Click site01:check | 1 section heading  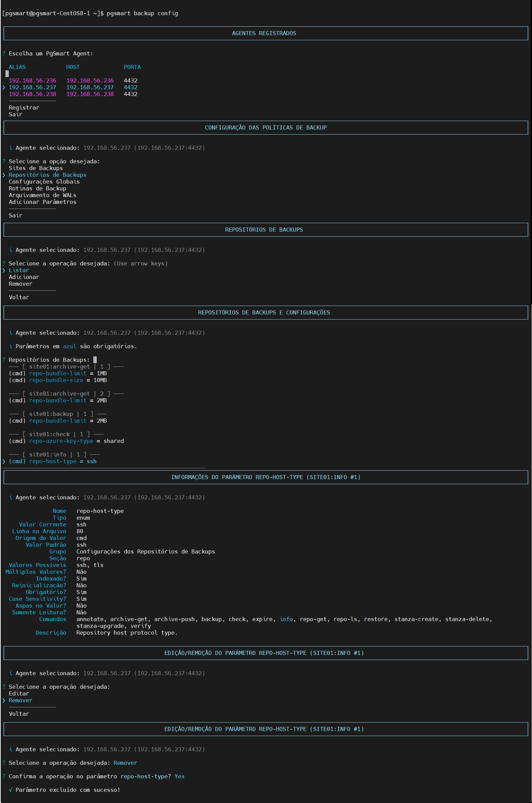pos(56,434)
